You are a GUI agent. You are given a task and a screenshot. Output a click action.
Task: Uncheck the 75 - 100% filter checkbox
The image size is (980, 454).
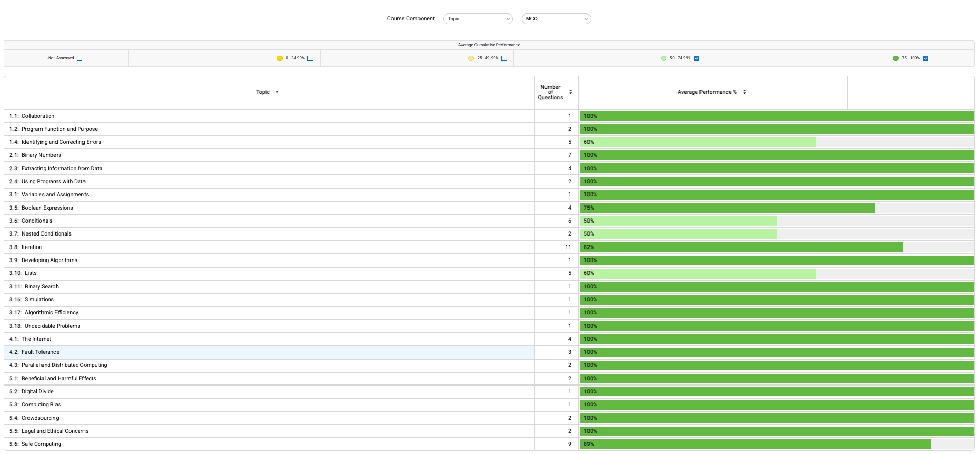tap(926, 58)
